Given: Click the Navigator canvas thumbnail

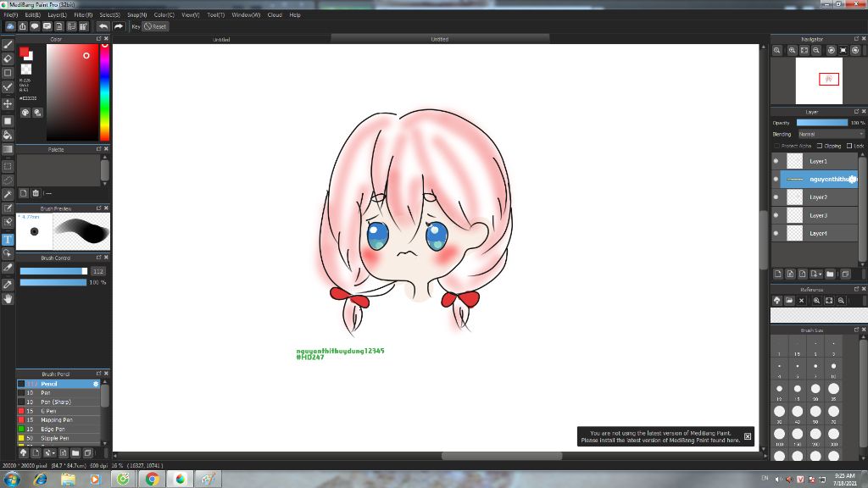Looking at the screenshot, I should 820,80.
